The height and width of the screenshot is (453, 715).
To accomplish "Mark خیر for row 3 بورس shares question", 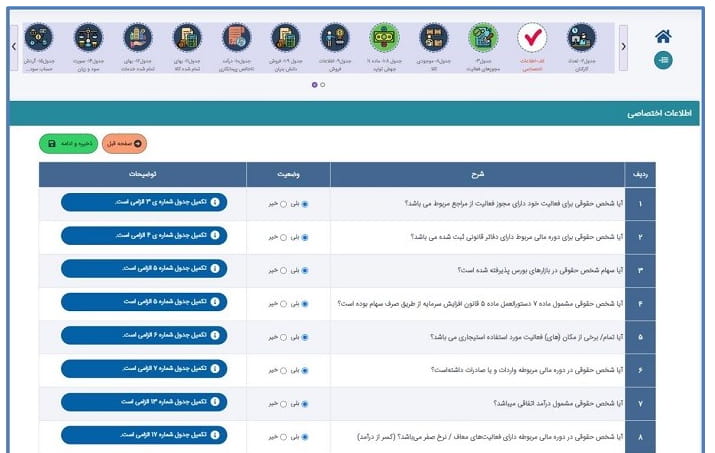I will pyautogui.click(x=283, y=271).
